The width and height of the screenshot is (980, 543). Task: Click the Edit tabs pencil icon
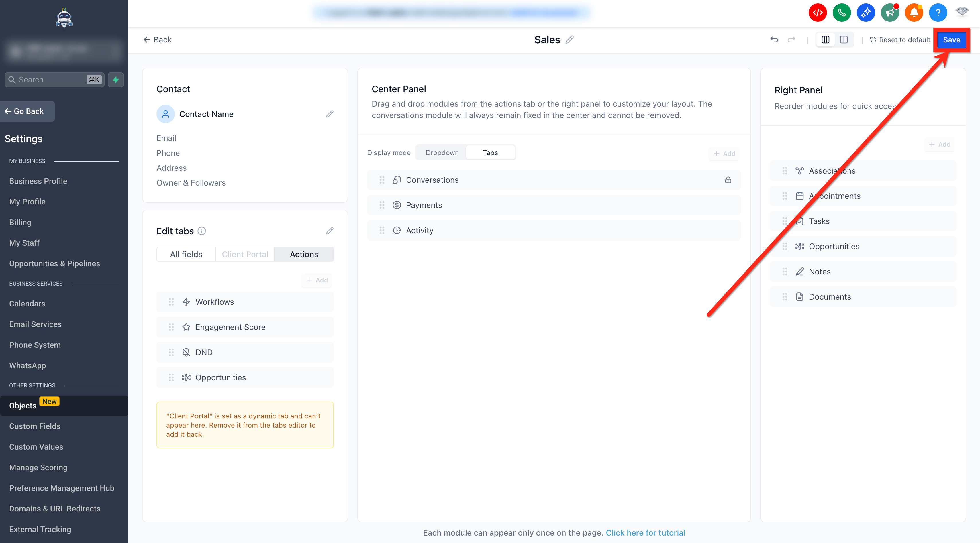330,231
